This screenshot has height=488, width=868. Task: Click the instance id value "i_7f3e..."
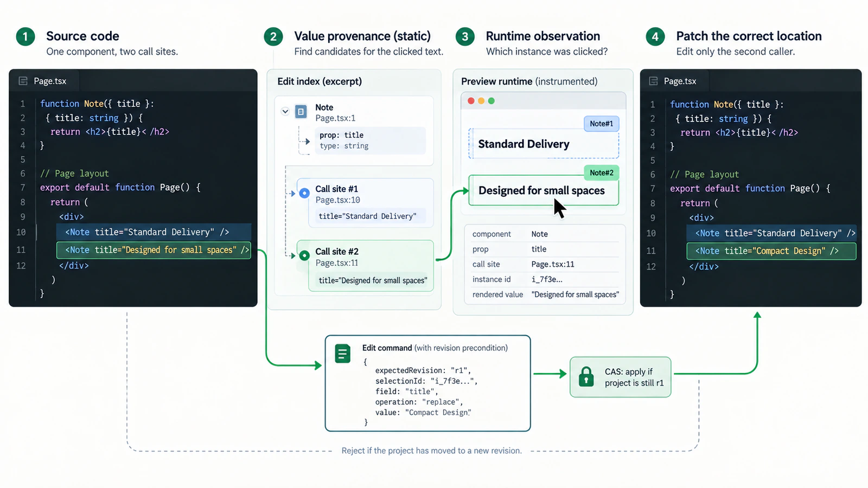[547, 279]
